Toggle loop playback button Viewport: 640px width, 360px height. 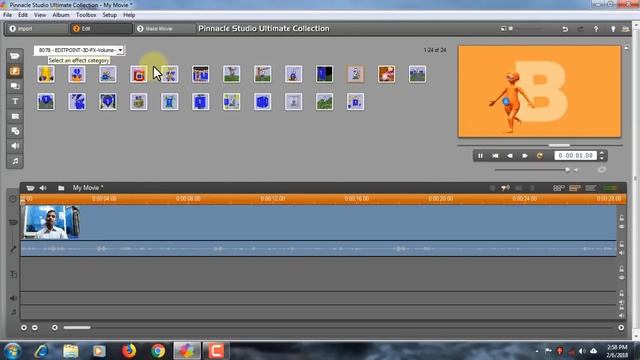point(540,156)
